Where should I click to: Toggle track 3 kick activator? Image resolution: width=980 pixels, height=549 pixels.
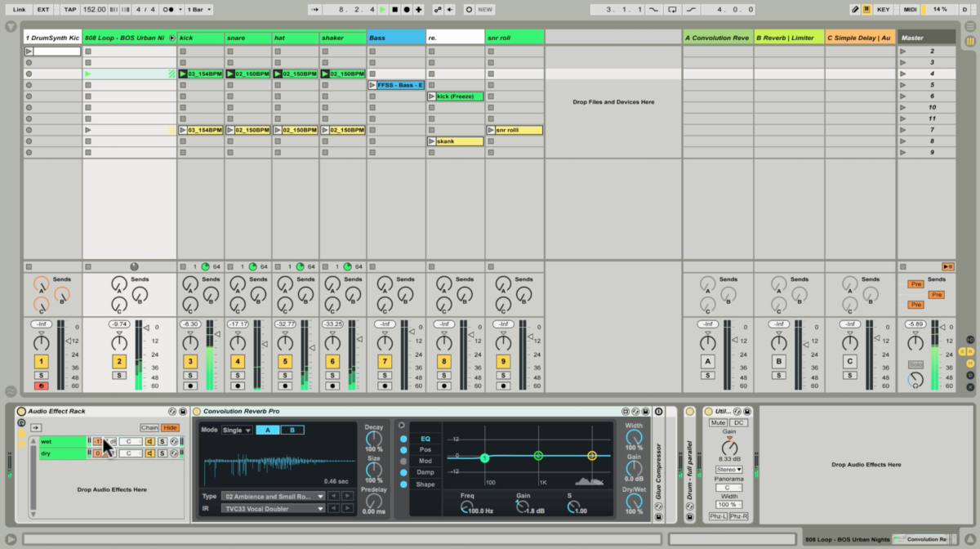click(190, 361)
